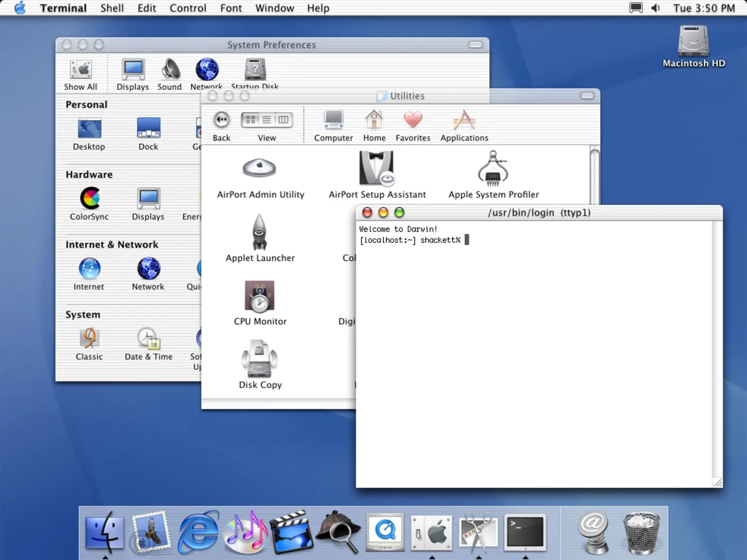Open the Network preference pane
This screenshot has height=560, width=747.
tap(148, 269)
